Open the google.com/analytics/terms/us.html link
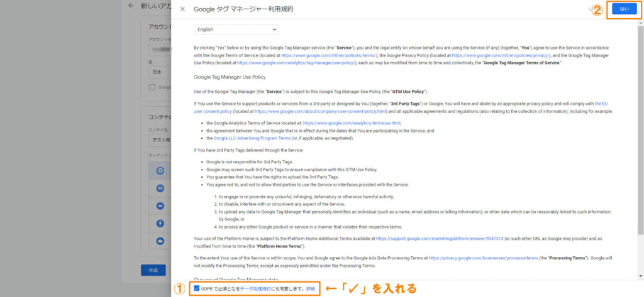Screen dimensions: 644x297 point(352,122)
